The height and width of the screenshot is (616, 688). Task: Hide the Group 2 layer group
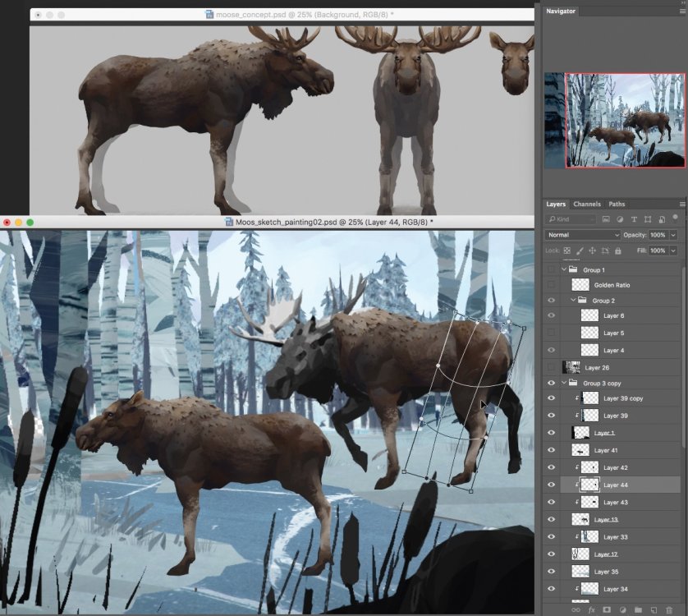coord(552,301)
